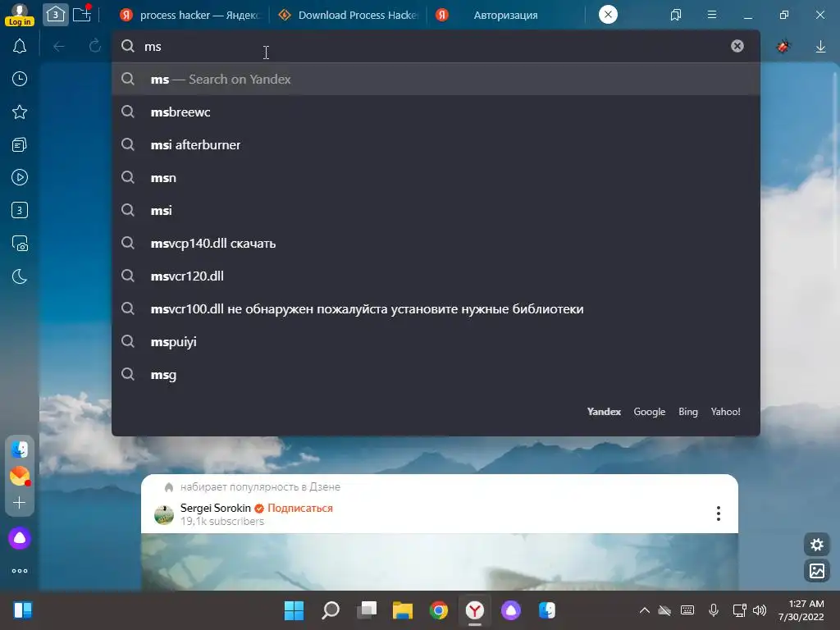Open File Explorer from taskbar
The height and width of the screenshot is (630, 840).
tap(402, 610)
